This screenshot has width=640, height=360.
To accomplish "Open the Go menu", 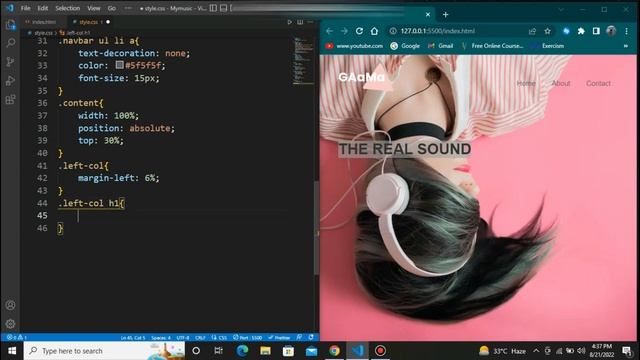I will (111, 8).
